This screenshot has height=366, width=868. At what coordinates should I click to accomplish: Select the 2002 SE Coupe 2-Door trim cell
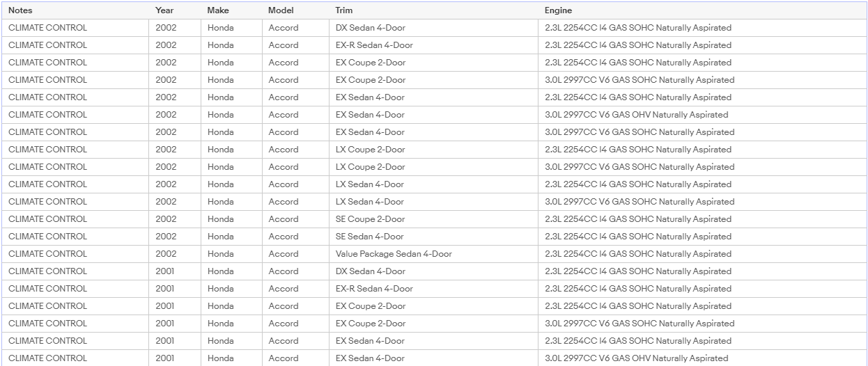(433, 219)
